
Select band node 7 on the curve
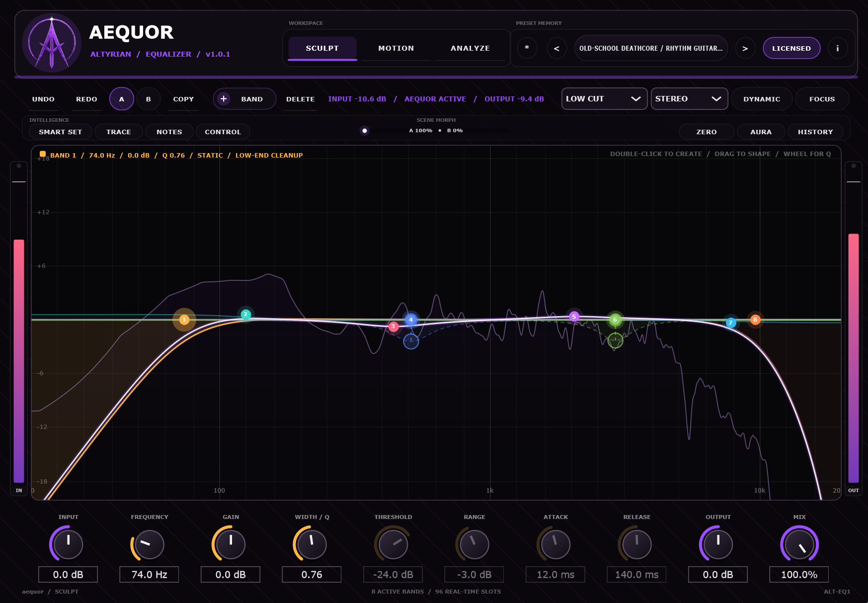coord(730,323)
